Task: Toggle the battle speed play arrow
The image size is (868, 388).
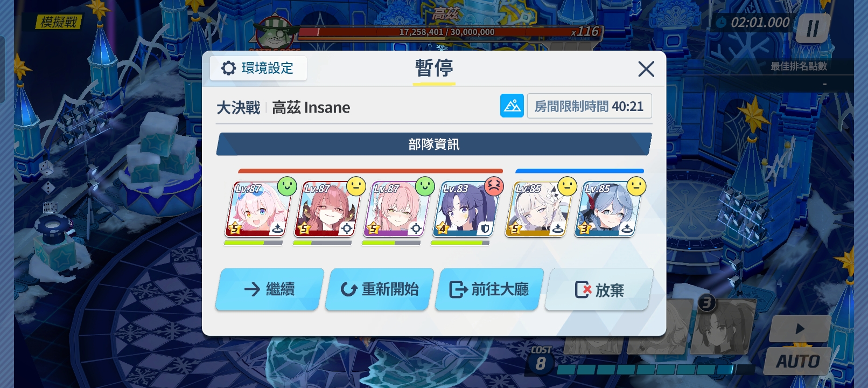Action: tap(800, 328)
